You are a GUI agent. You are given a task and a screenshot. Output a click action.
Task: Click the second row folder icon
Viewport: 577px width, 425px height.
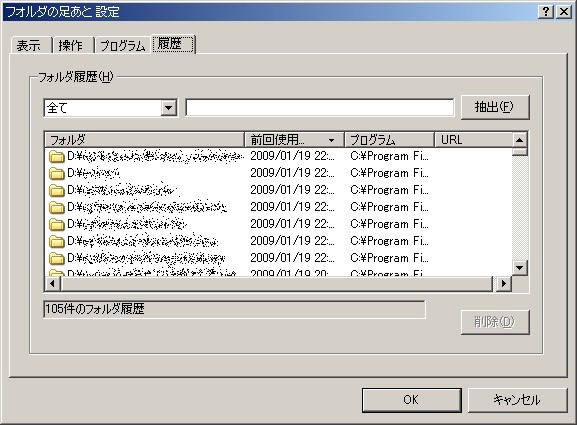pyautogui.click(x=57, y=173)
